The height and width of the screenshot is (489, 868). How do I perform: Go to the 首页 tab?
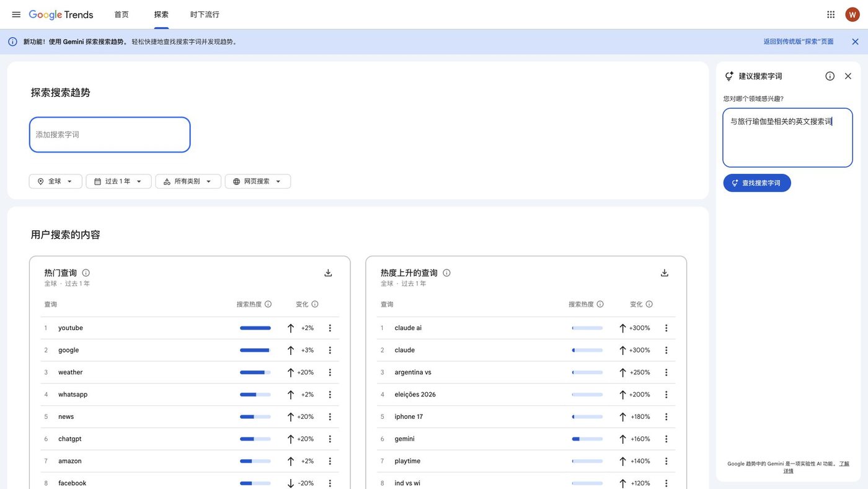(x=122, y=14)
